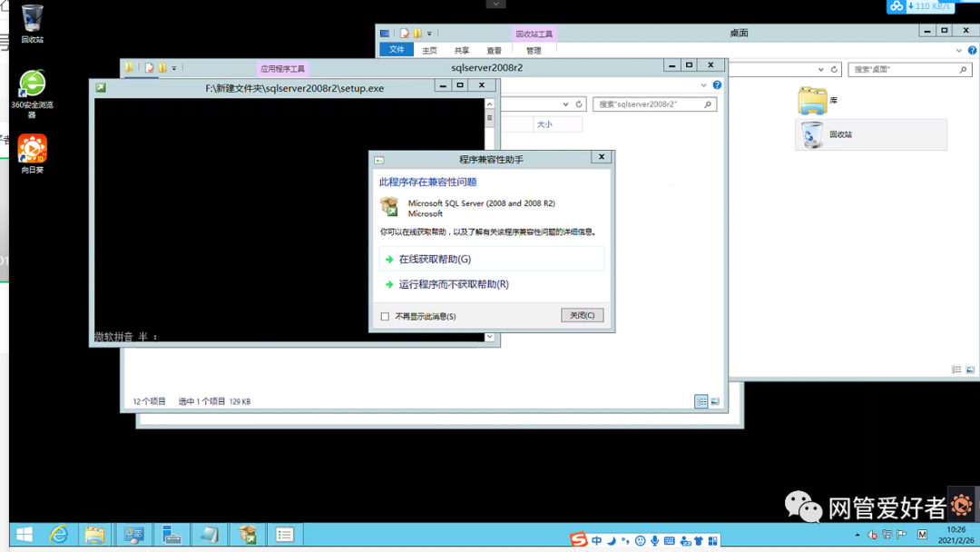Click properties icon in 桌面 quick access toolbar

405,33
